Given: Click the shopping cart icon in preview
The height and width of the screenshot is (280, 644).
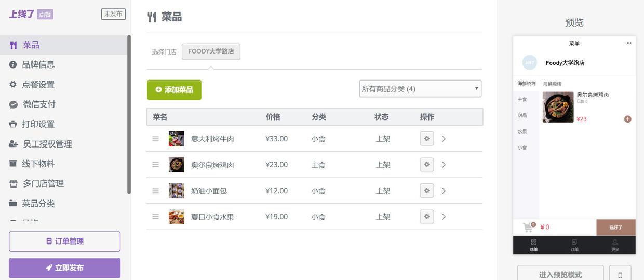Looking at the screenshot, I should tap(528, 227).
